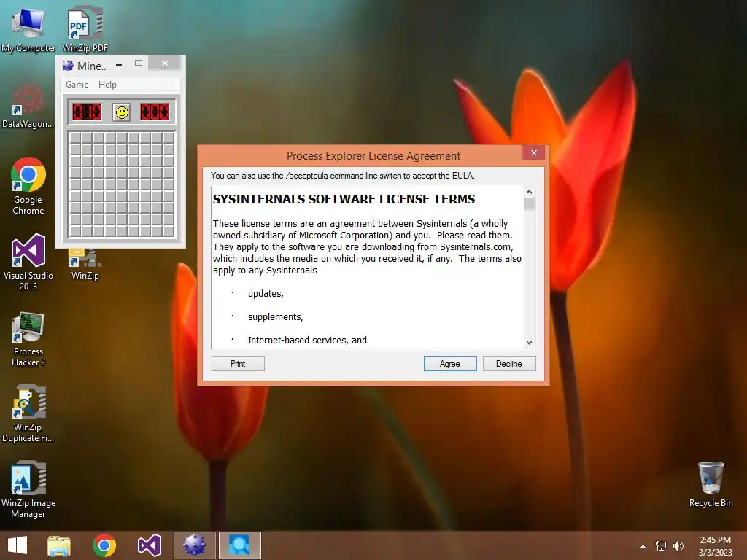Open Visual Studio from the taskbar
Screen dimensions: 747x560
click(149, 545)
